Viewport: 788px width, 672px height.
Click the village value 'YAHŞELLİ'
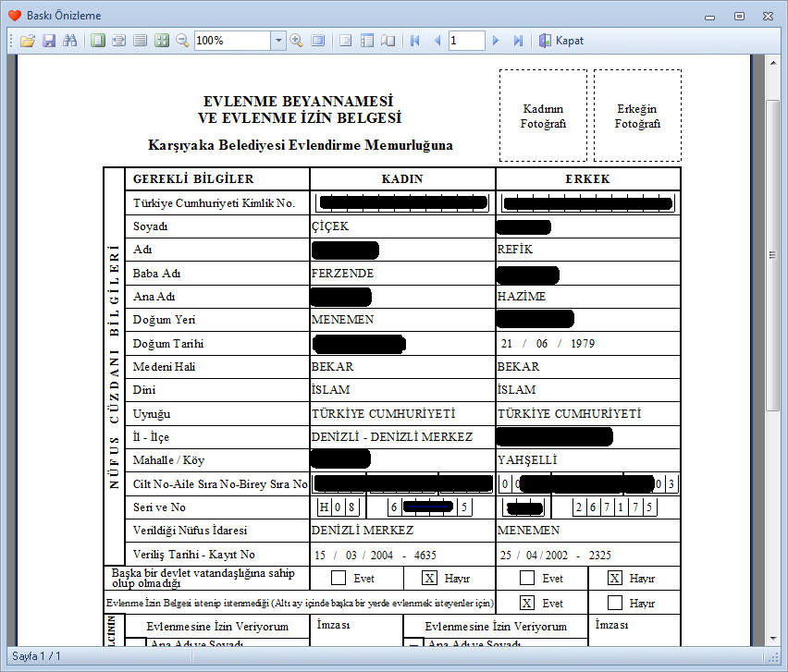coord(528,460)
